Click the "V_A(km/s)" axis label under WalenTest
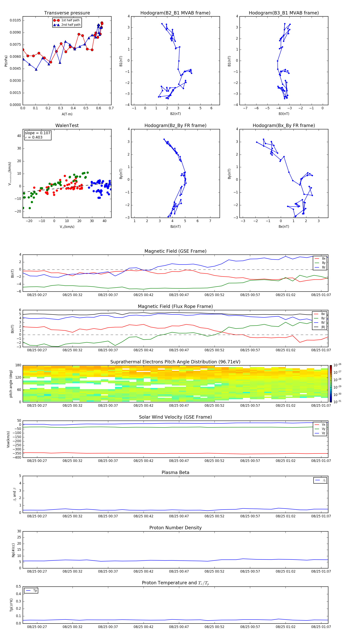The height and width of the screenshot is (644, 351). 67,227
